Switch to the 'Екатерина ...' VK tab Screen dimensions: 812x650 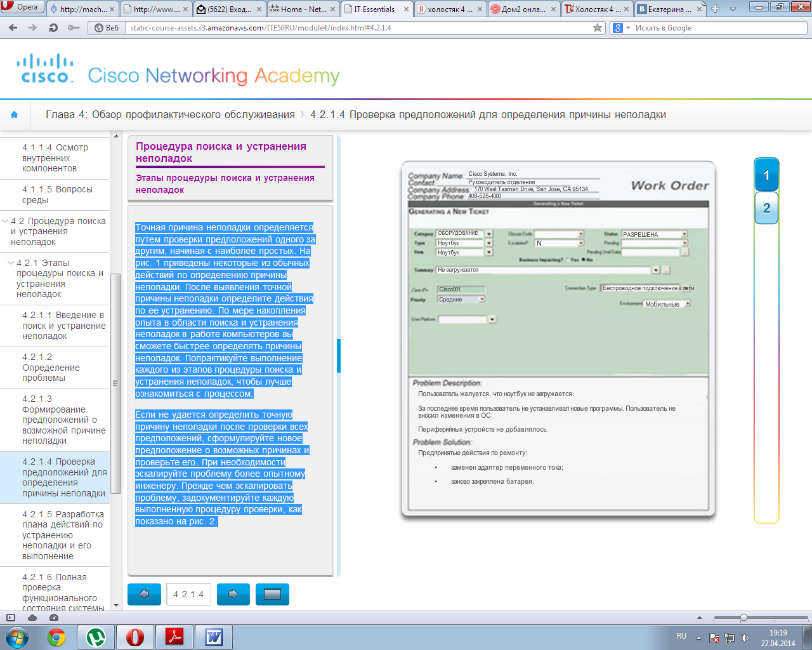click(671, 9)
